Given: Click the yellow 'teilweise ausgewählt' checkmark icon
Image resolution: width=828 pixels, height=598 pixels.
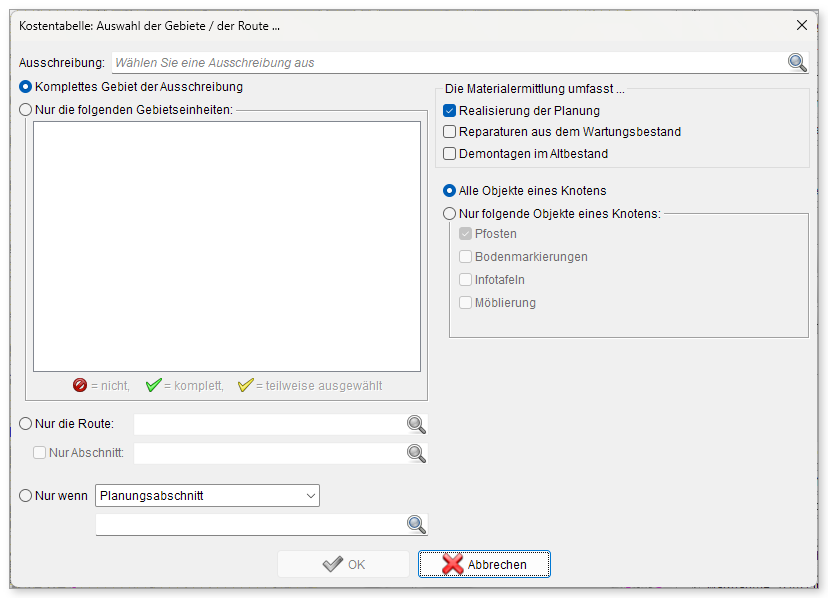Looking at the screenshot, I should (246, 385).
